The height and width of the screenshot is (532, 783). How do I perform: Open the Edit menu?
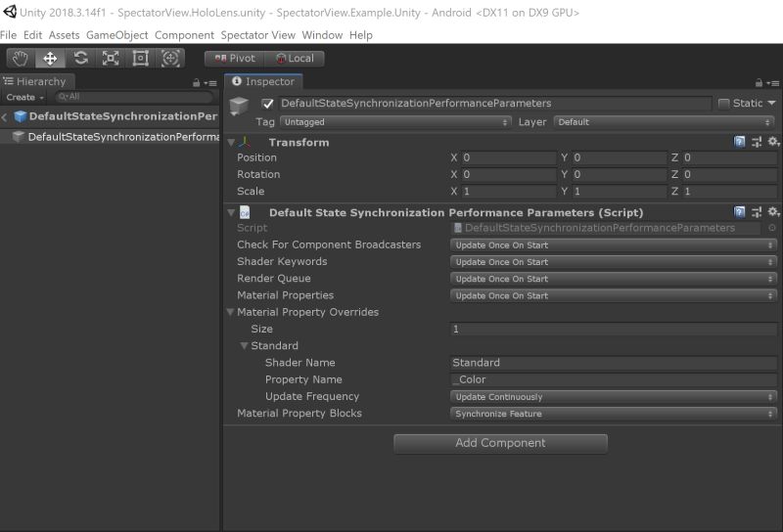pyautogui.click(x=32, y=35)
